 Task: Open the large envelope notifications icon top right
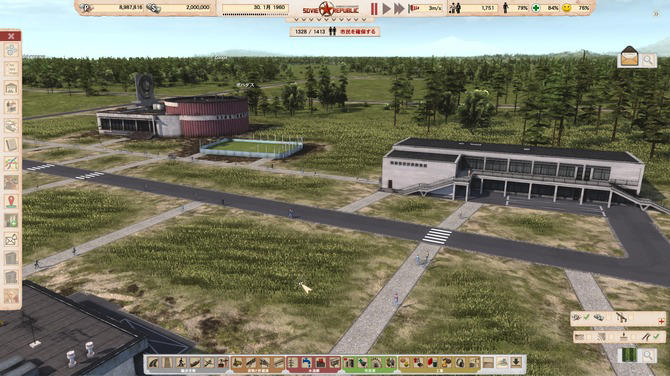[x=629, y=57]
